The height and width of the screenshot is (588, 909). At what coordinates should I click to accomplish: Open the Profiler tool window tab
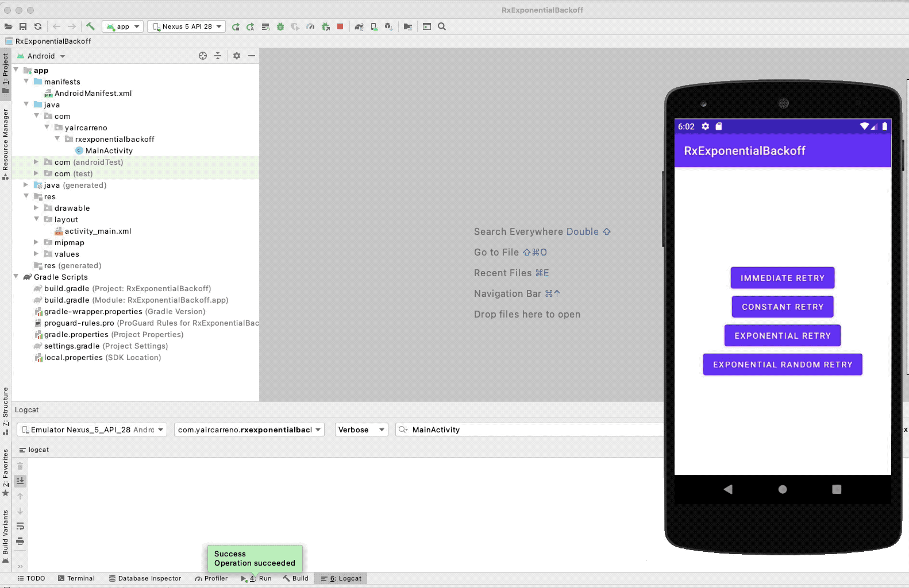pyautogui.click(x=211, y=578)
